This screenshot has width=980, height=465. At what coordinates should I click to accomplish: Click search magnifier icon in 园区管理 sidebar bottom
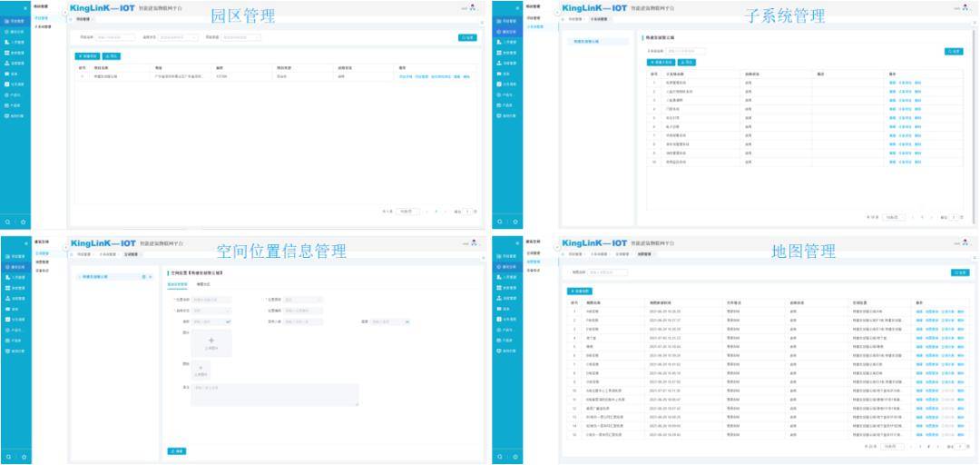(7, 222)
